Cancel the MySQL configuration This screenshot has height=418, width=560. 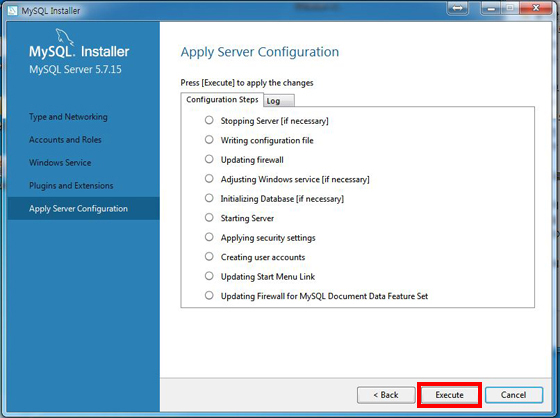(x=514, y=395)
